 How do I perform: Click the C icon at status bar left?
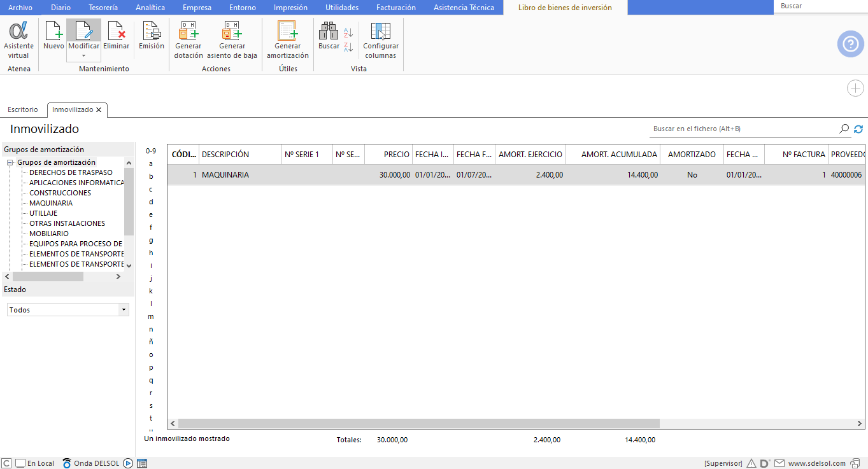click(x=6, y=463)
